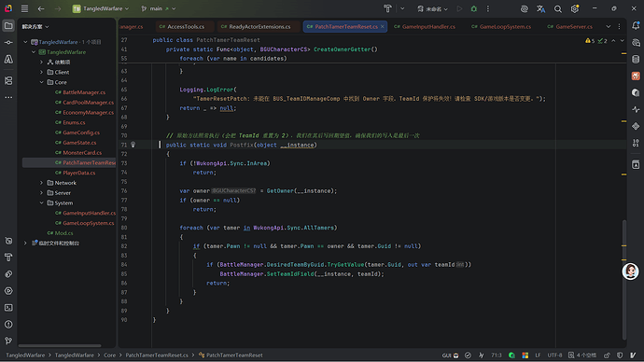Jump to the next highlighted error arrow

point(623,41)
